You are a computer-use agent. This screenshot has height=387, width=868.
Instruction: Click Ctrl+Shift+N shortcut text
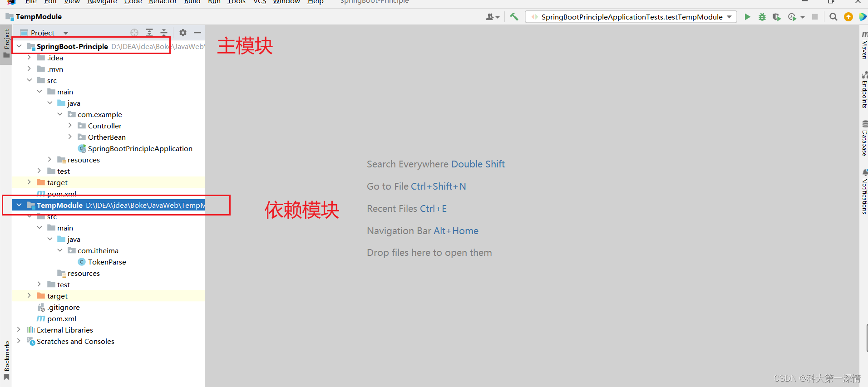click(x=439, y=186)
